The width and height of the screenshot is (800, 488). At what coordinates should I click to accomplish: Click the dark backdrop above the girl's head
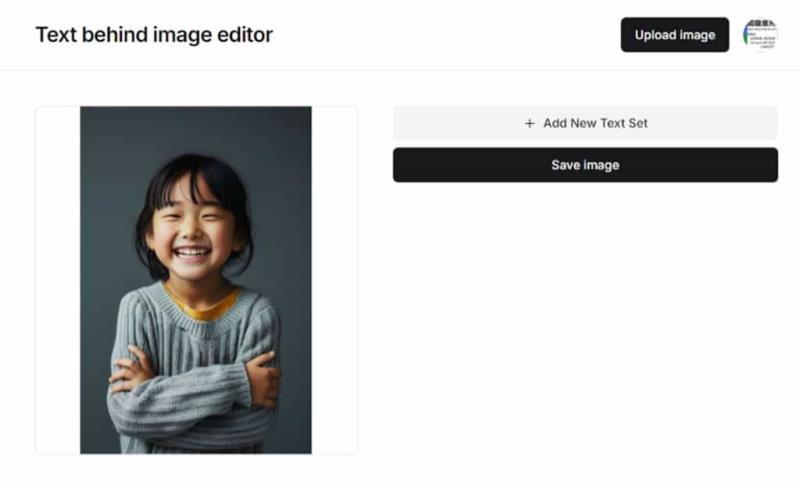pos(195,130)
